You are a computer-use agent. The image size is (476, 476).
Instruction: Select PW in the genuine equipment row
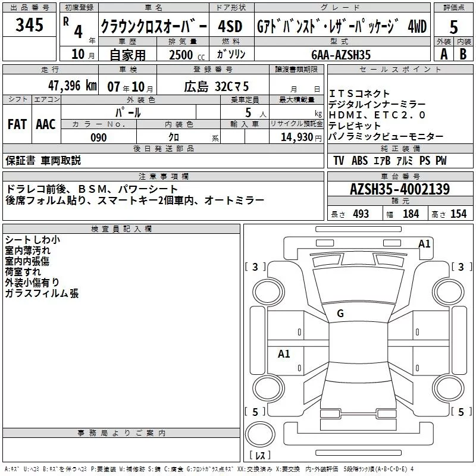click(x=441, y=161)
